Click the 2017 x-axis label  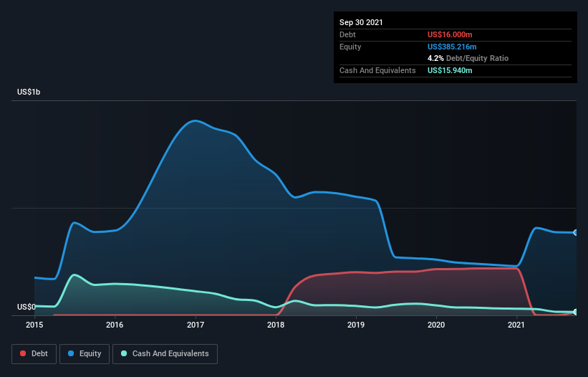[x=196, y=325]
